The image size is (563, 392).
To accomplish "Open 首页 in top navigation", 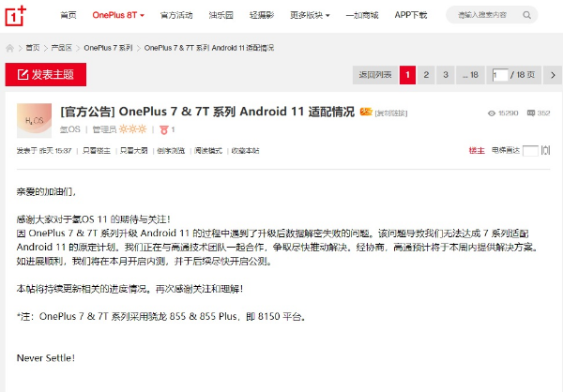I will [x=68, y=15].
